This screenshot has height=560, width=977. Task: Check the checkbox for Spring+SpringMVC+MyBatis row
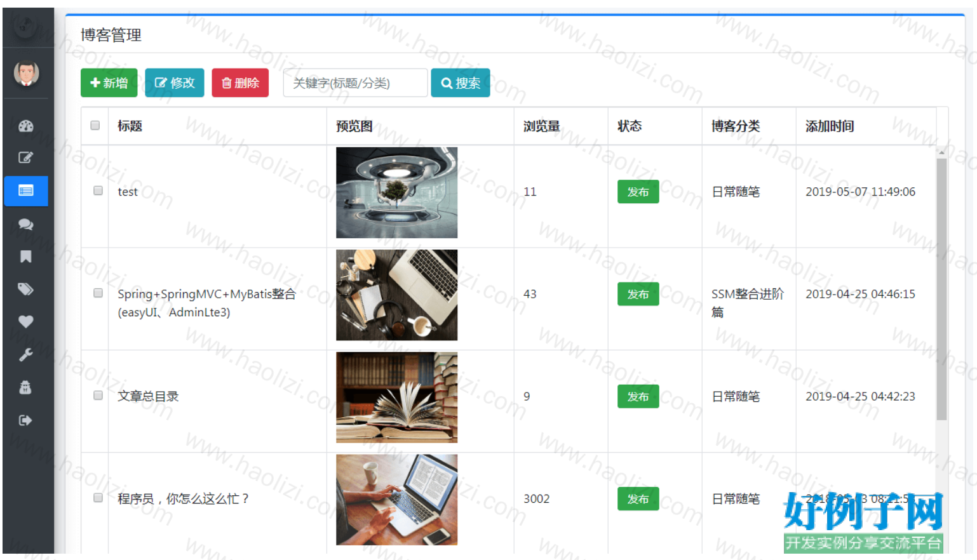click(98, 293)
